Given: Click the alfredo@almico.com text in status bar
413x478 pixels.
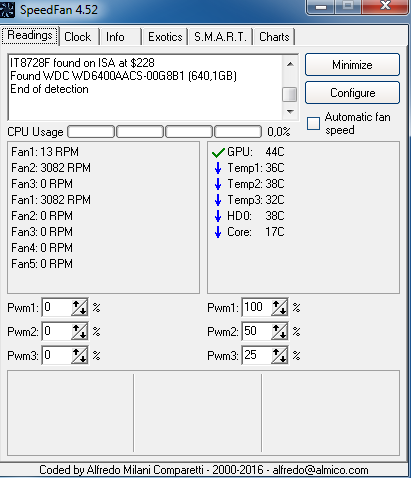Looking at the screenshot, I should coord(321,470).
